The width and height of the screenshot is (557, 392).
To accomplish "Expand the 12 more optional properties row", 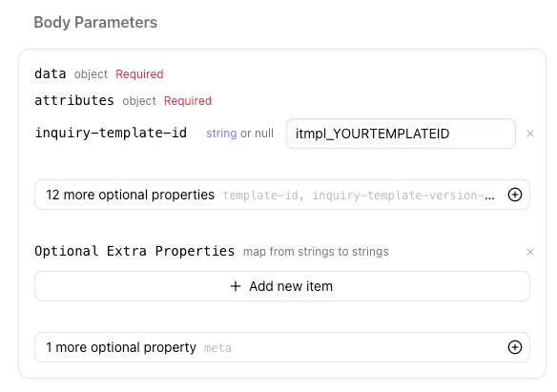I will point(282,195).
